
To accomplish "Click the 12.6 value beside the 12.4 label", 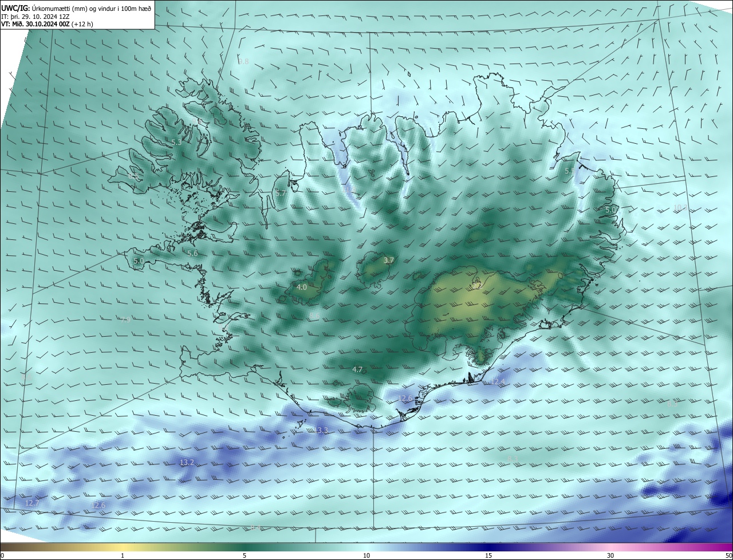I will [405, 398].
